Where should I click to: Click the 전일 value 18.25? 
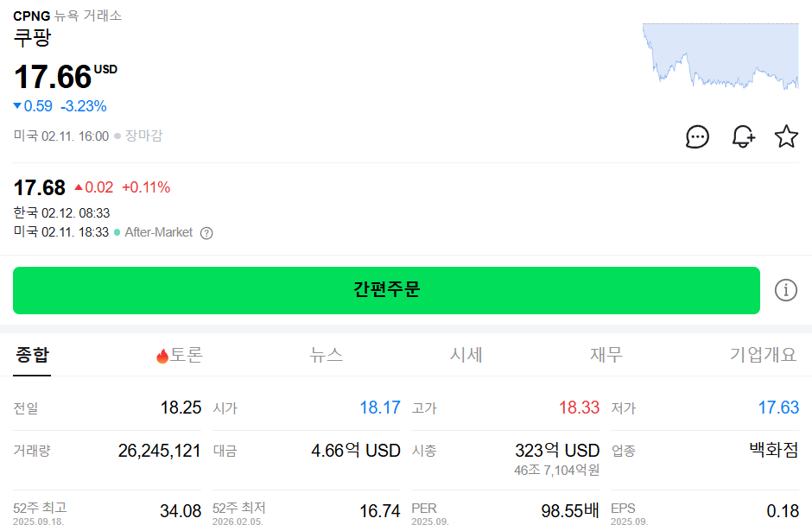tap(181, 408)
